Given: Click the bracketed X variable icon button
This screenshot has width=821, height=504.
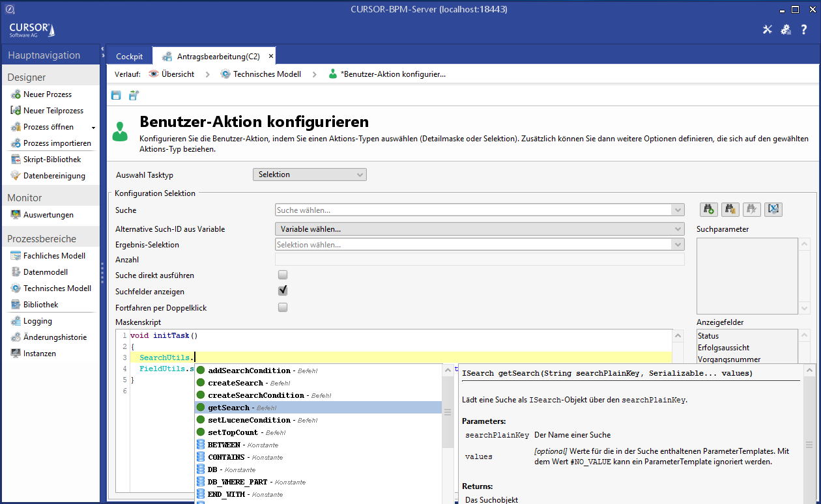Looking at the screenshot, I should click(773, 209).
